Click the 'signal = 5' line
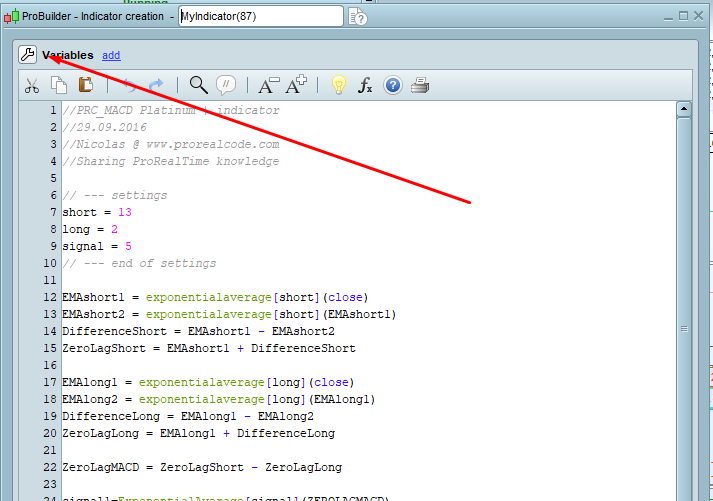The height and width of the screenshot is (501, 713). point(97,246)
